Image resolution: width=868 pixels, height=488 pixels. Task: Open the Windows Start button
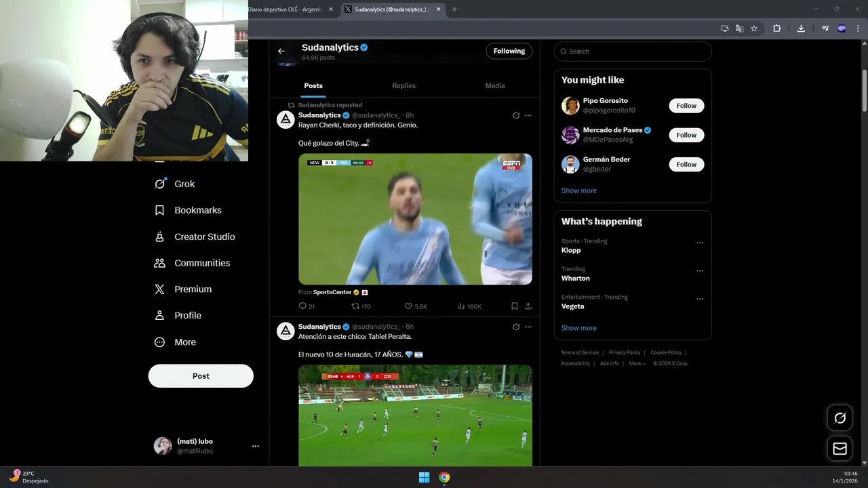(x=424, y=477)
